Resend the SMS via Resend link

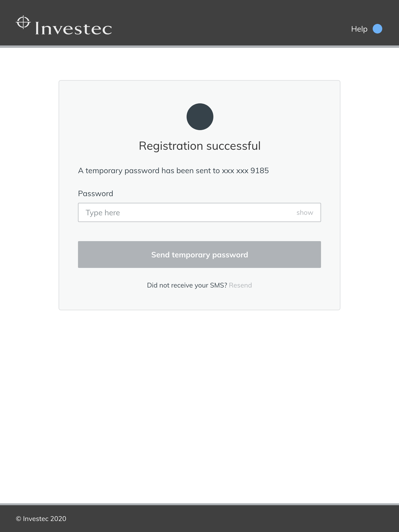[240, 285]
